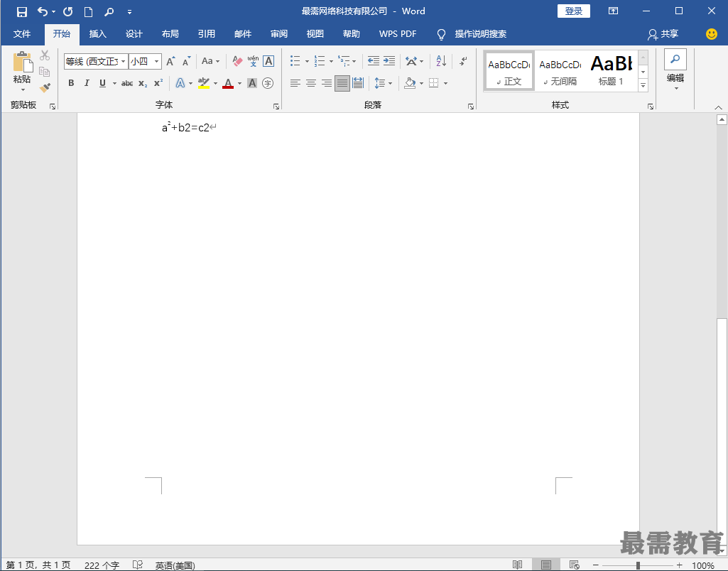The width and height of the screenshot is (728, 571).
Task: Switch to the 插入 (Insert) tab
Action: click(x=98, y=34)
